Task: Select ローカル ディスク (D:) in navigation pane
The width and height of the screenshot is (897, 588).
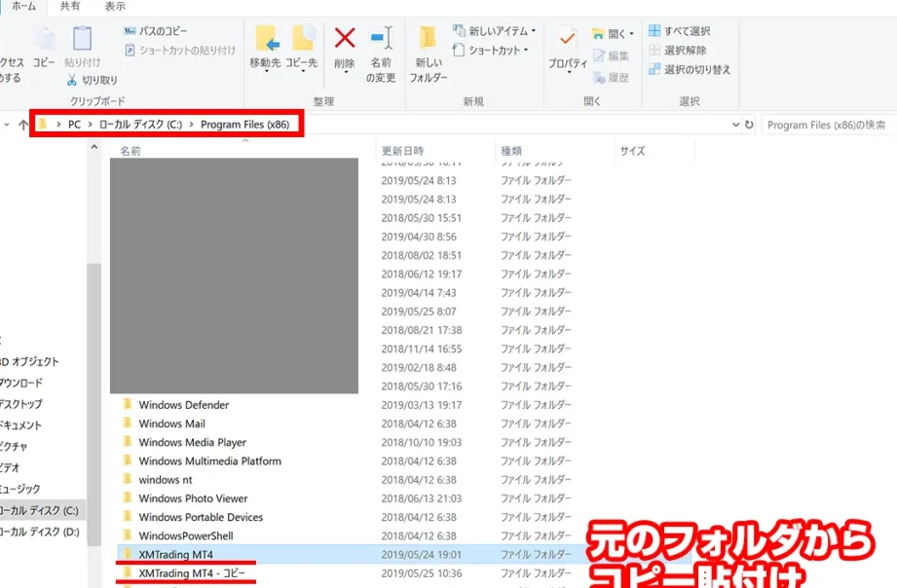Action: click(39, 532)
